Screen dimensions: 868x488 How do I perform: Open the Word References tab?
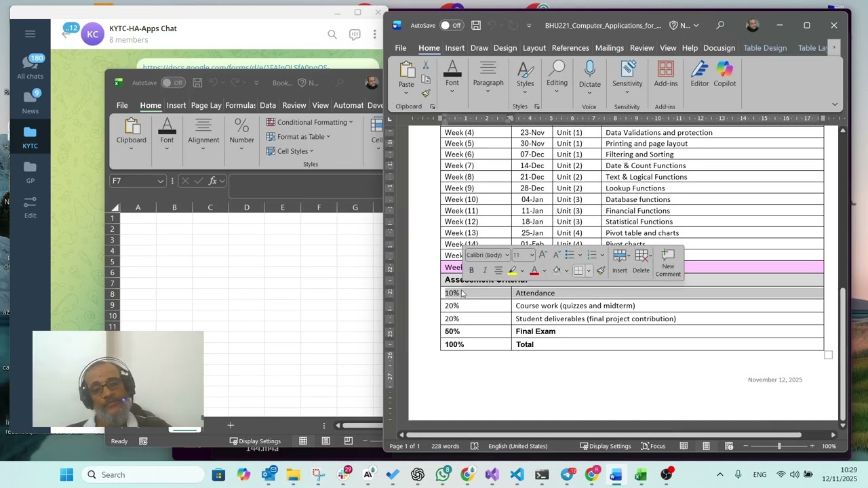tap(570, 47)
